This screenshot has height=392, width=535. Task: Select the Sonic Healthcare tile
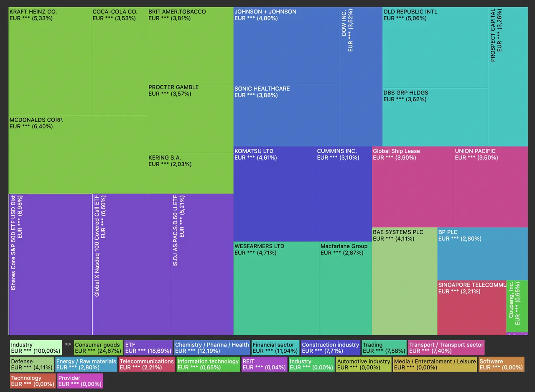pos(286,115)
